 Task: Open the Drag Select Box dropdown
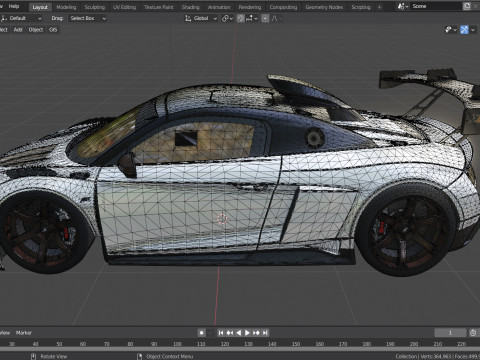click(x=88, y=18)
